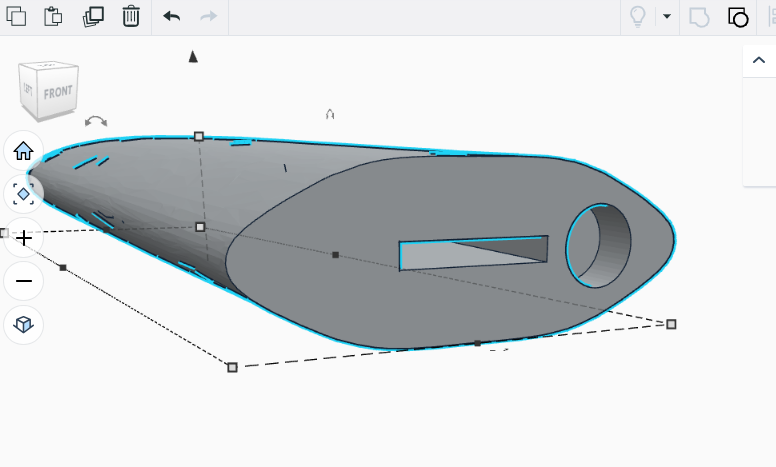Click the FRONT face of view cube
This screenshot has width=776, height=467.
coord(57,93)
